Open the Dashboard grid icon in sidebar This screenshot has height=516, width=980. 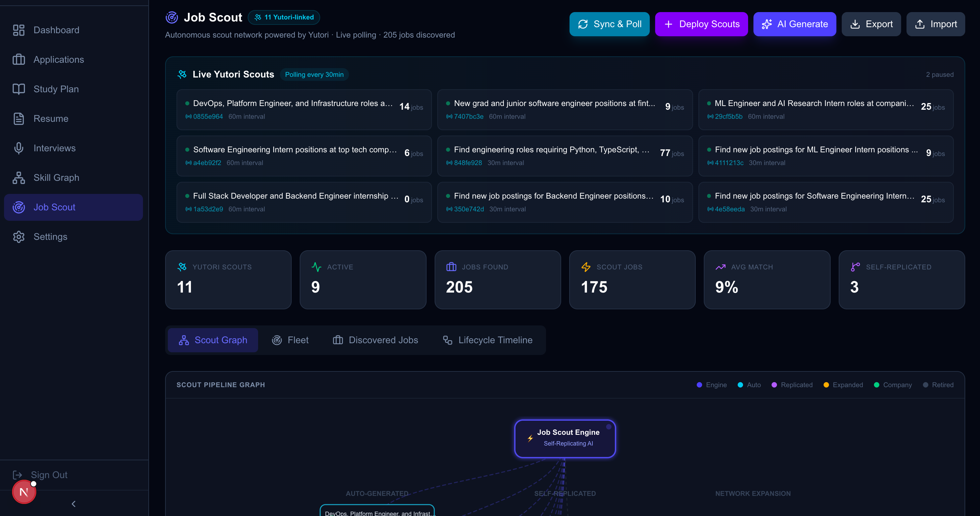(x=18, y=30)
